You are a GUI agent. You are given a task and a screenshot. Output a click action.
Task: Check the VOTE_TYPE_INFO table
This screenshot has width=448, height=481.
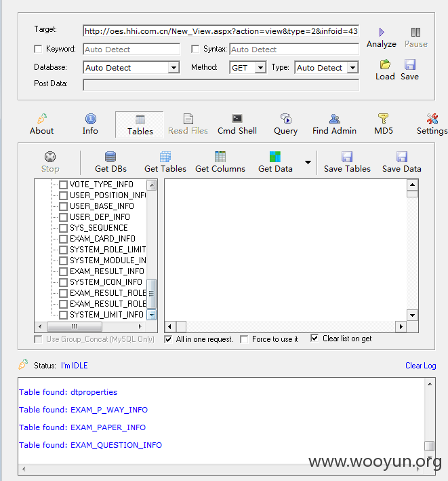coord(63,185)
